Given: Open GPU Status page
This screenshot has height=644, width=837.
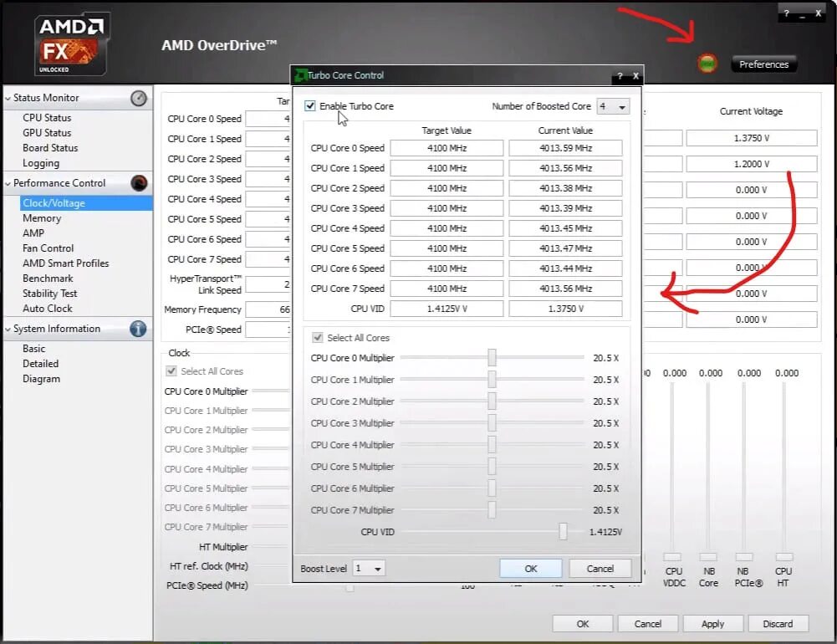Looking at the screenshot, I should point(47,132).
